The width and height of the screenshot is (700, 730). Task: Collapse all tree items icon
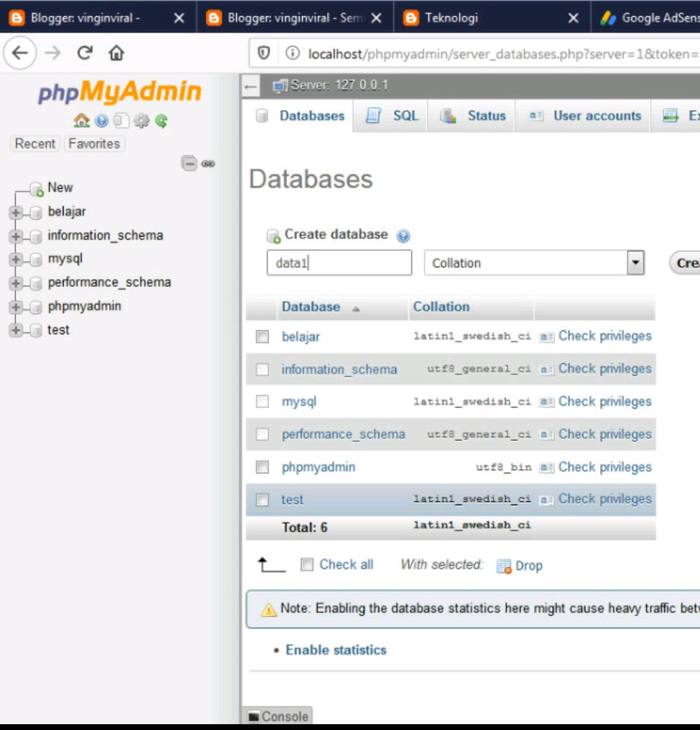tap(189, 163)
